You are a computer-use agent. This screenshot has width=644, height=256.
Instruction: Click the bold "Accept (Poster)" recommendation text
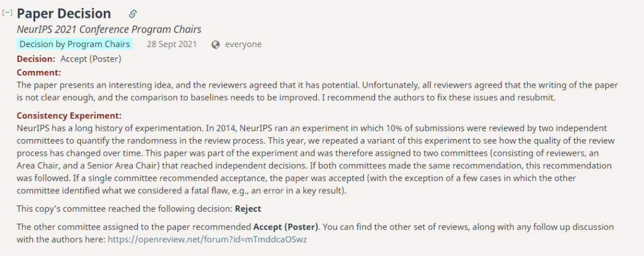pos(286,227)
